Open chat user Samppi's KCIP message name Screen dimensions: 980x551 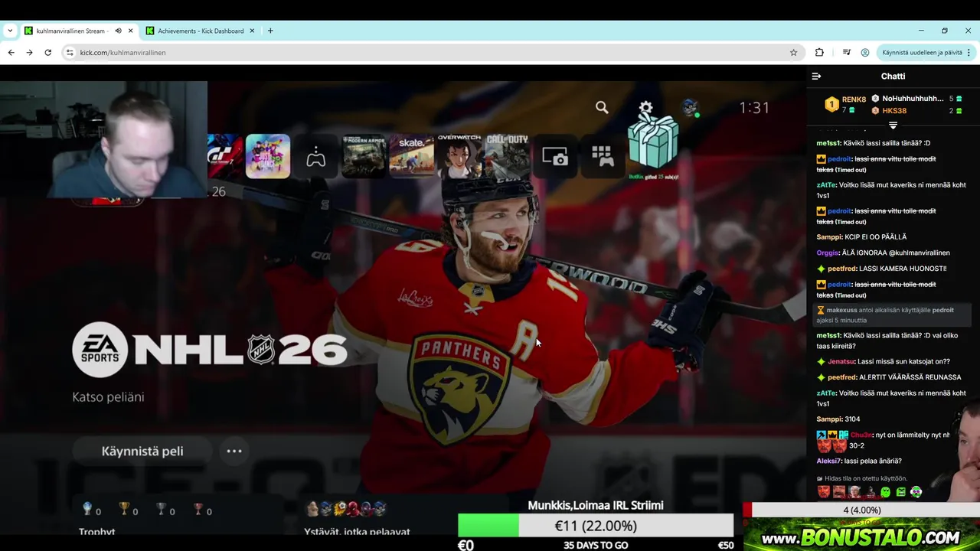pyautogui.click(x=829, y=237)
